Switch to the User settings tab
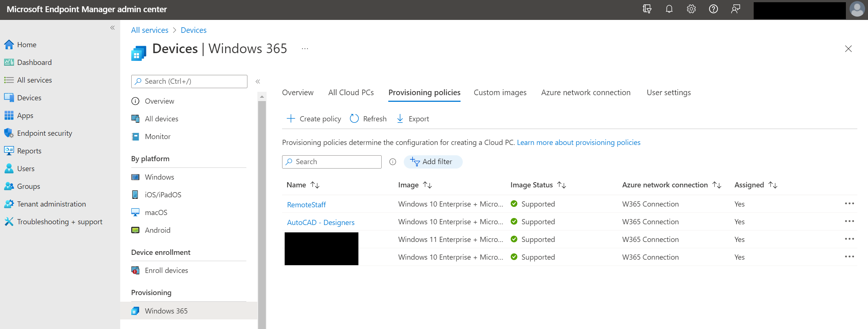 [x=669, y=93]
